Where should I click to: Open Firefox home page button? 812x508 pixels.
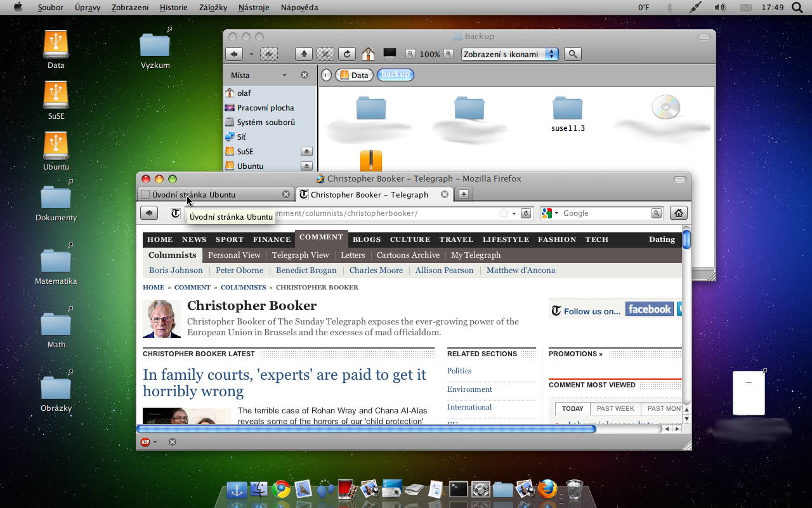(x=679, y=213)
